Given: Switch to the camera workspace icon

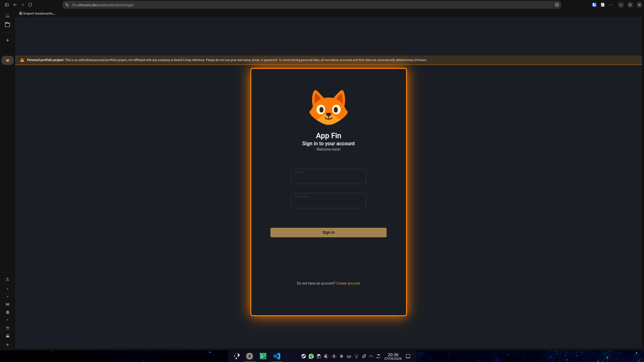Looking at the screenshot, I should coord(8,328).
